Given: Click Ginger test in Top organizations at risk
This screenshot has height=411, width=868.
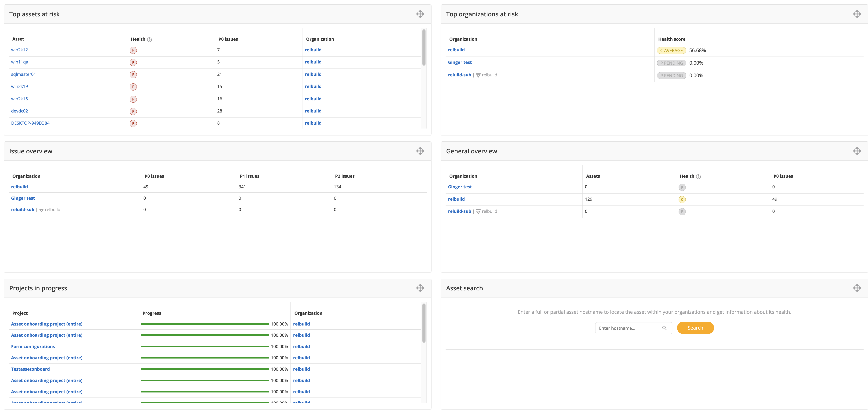Looking at the screenshot, I should coord(460,62).
